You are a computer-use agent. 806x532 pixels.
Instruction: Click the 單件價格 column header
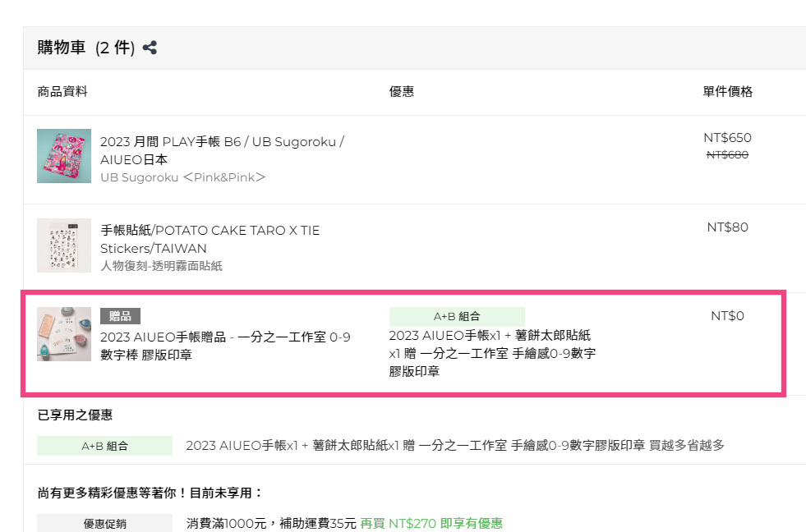tap(727, 92)
